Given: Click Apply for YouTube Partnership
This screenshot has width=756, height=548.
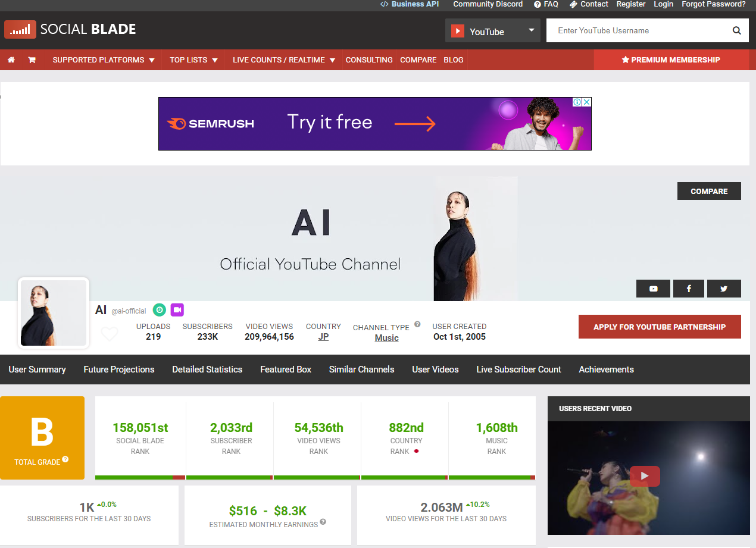Looking at the screenshot, I should click(660, 327).
